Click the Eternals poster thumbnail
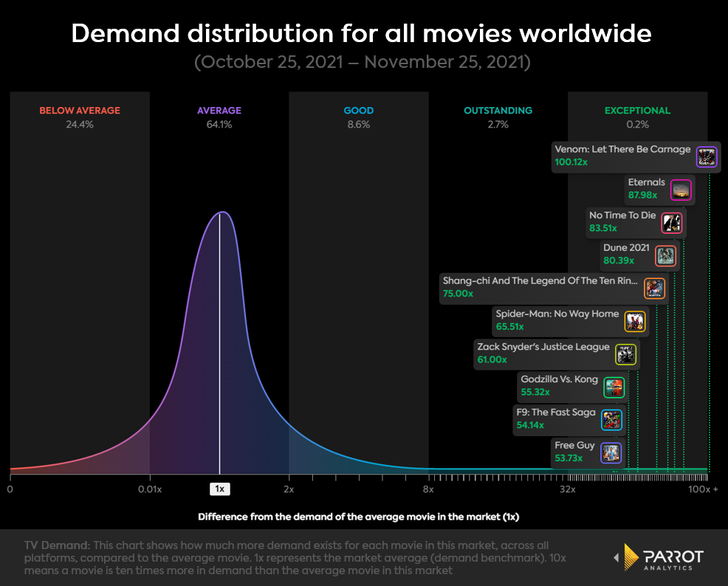728x586 pixels. [x=681, y=189]
